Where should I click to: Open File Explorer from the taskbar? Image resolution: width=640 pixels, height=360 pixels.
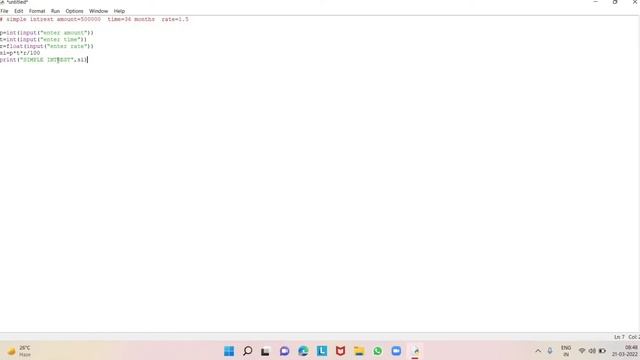pos(359,351)
